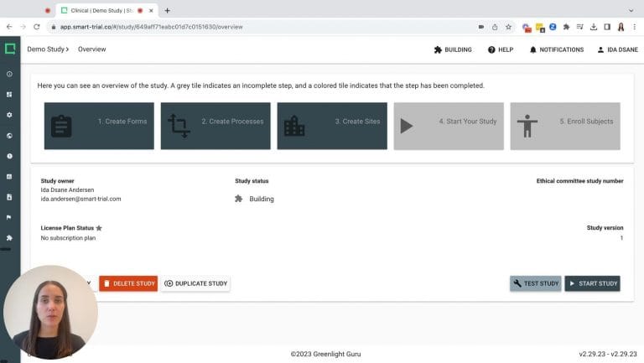Open the document file icon in sidebar

click(9, 197)
